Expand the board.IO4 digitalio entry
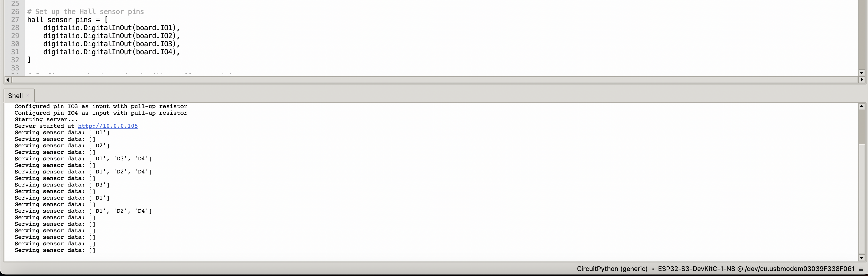Screen dimensions: 868x276 (x=111, y=52)
